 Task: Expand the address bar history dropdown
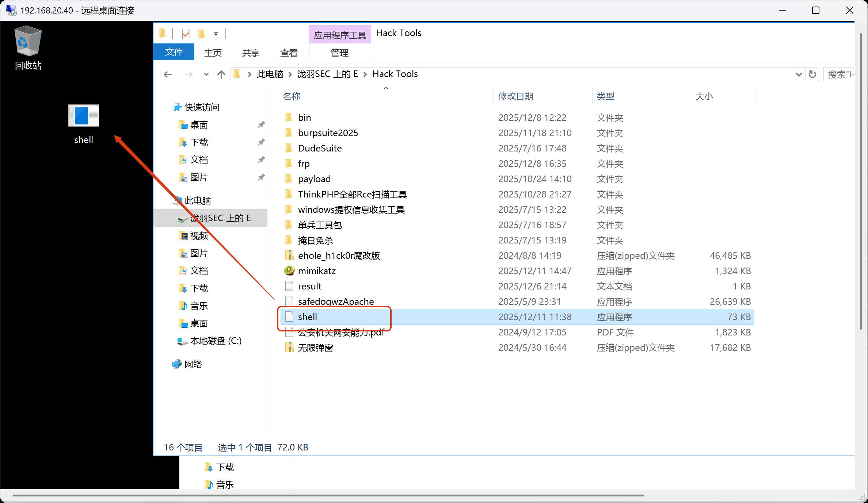coord(799,74)
